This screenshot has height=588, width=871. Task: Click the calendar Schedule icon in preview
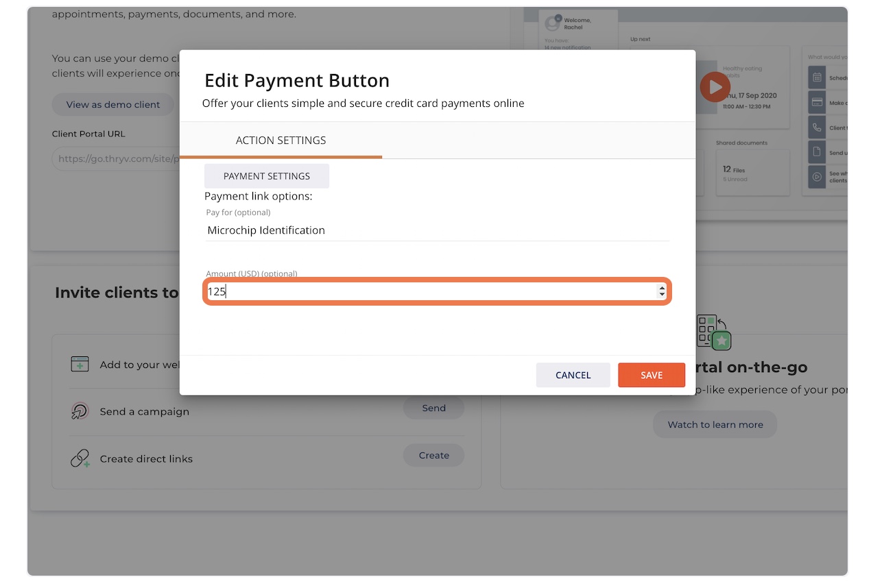(817, 77)
